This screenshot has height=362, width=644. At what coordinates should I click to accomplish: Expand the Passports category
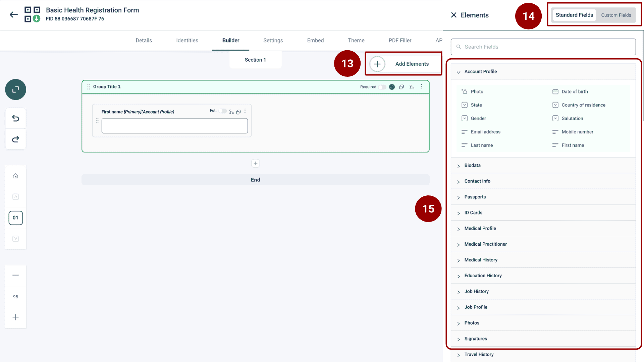pyautogui.click(x=475, y=197)
